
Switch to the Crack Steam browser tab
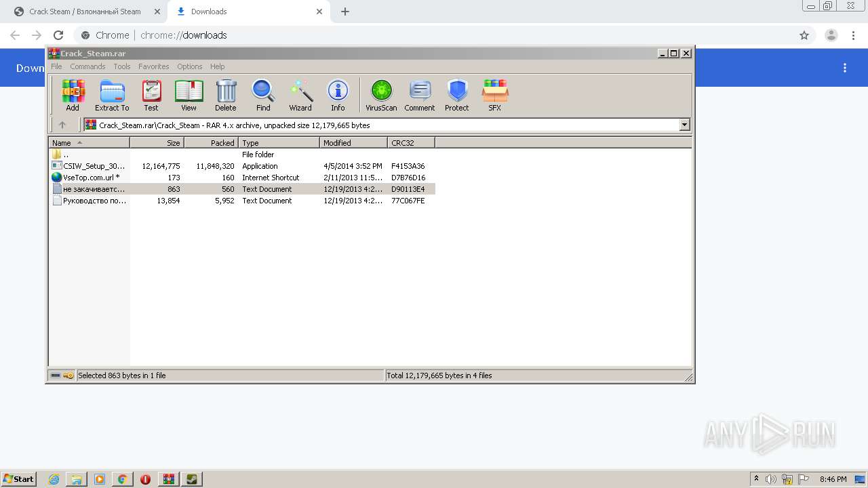pyautogui.click(x=85, y=12)
